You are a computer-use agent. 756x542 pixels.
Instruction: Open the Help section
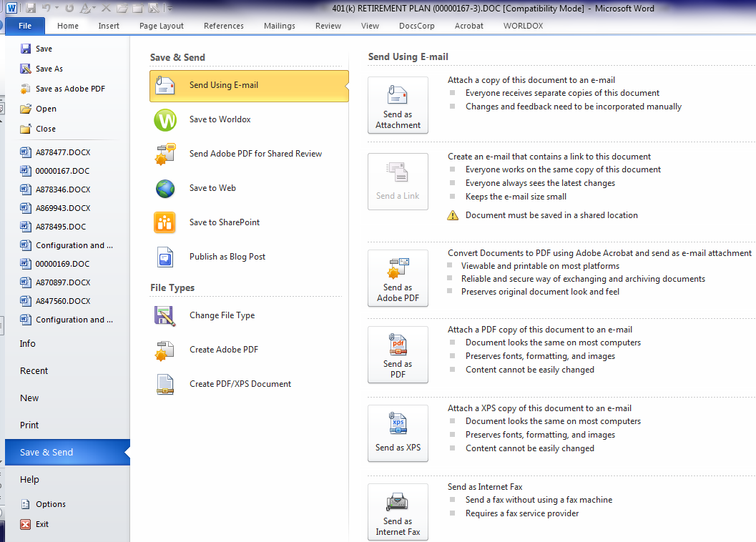coord(29,479)
